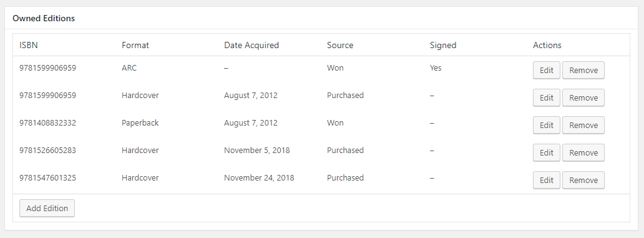Remove the November 24, 2018 Hardcover edition
This screenshot has width=644, height=238.
tap(583, 180)
